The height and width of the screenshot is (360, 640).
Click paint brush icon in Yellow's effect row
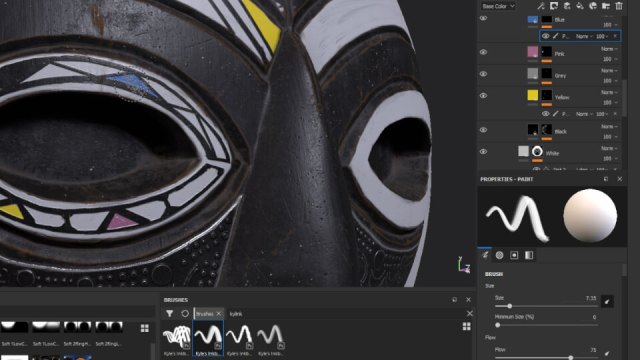tap(556, 114)
